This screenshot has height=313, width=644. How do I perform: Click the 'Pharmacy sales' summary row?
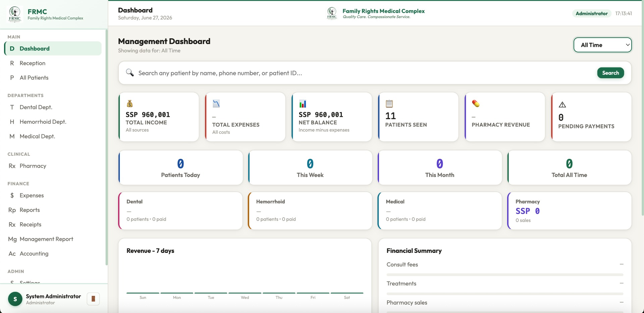(505, 303)
